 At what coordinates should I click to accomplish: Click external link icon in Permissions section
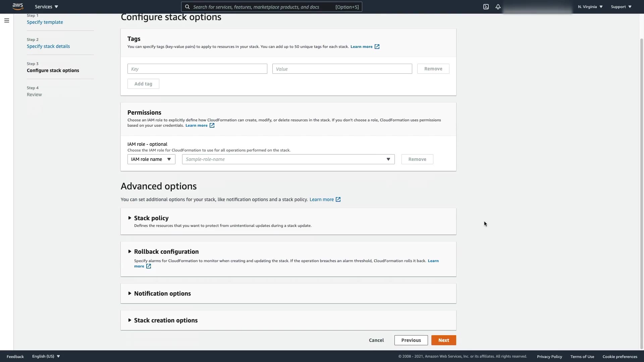coord(212,125)
